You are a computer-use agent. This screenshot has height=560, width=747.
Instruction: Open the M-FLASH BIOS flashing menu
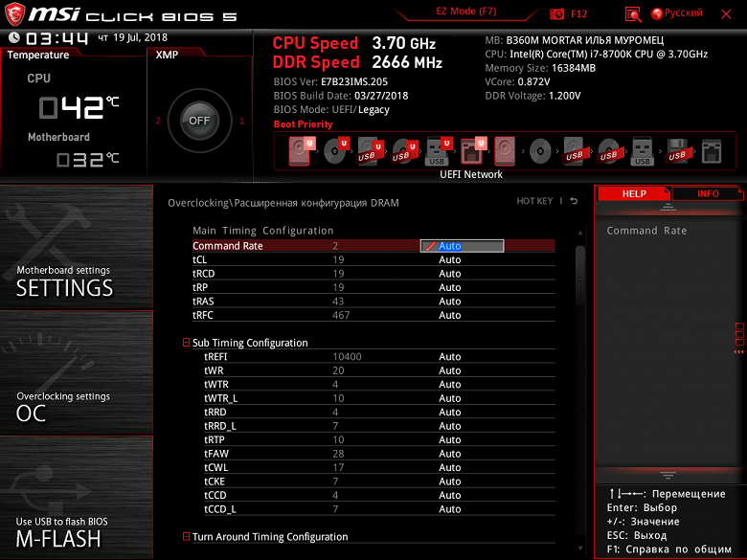77,498
